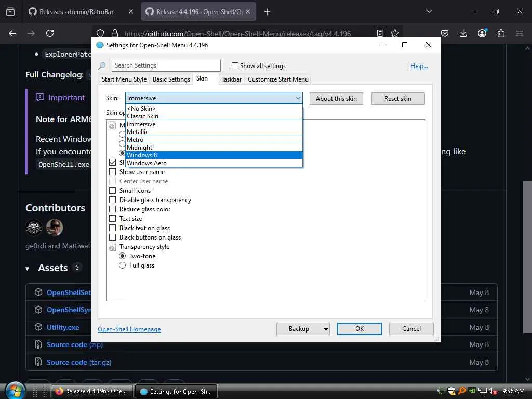The height and width of the screenshot is (399, 532).
Task: Check the Text size option
Action: 113,219
